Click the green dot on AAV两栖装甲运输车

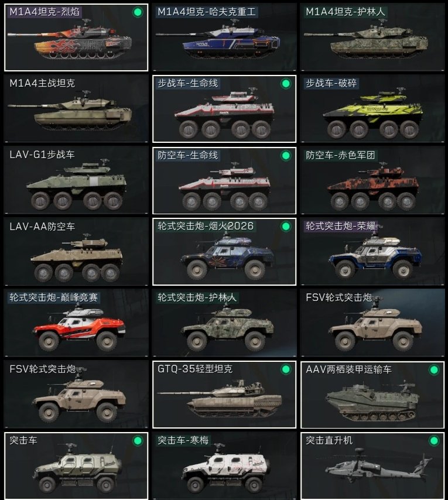434,370
